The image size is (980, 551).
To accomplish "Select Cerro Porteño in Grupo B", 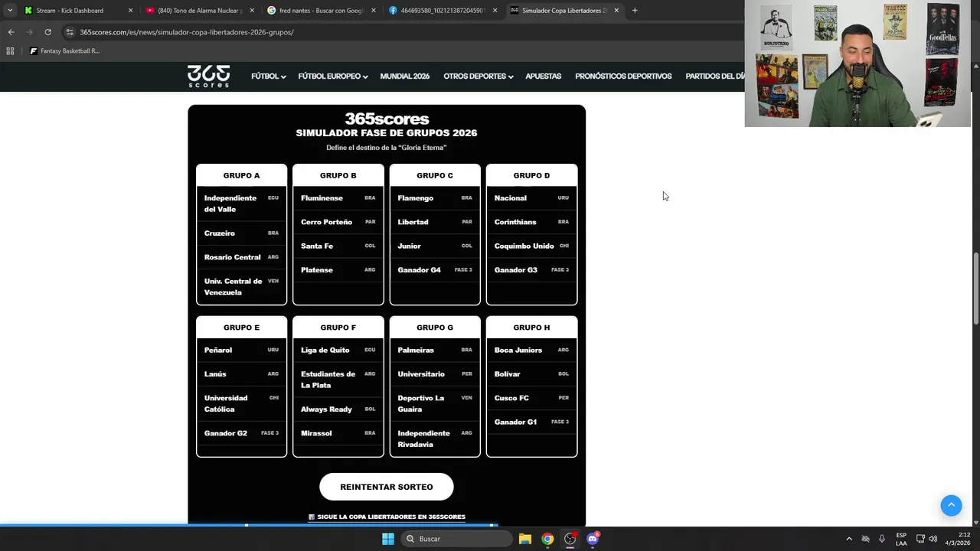I will pyautogui.click(x=338, y=222).
